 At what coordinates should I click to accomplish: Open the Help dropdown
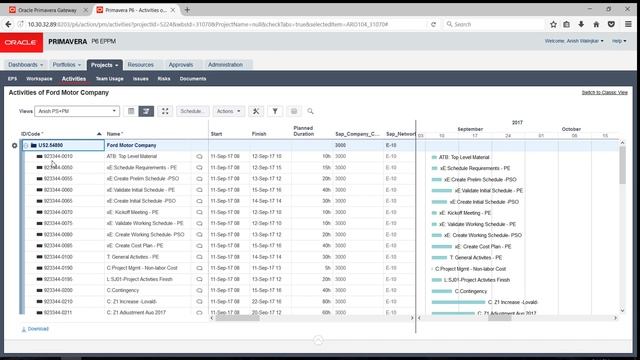tap(619, 41)
